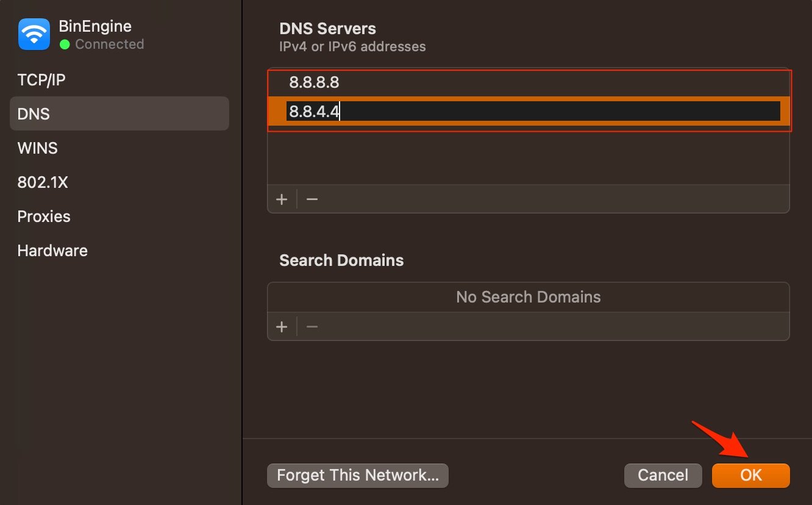Confirm DNS changes with OK
The image size is (812, 505).
pos(750,475)
